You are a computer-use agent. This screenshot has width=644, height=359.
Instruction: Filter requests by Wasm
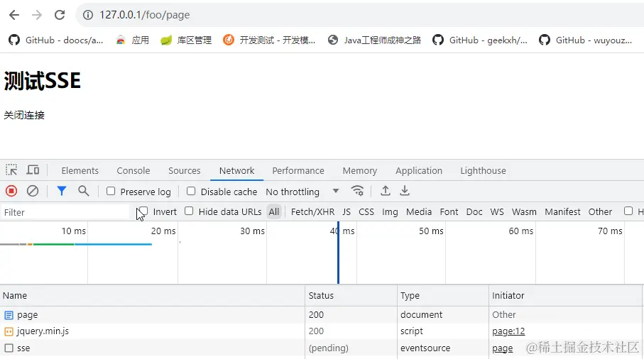pos(524,211)
